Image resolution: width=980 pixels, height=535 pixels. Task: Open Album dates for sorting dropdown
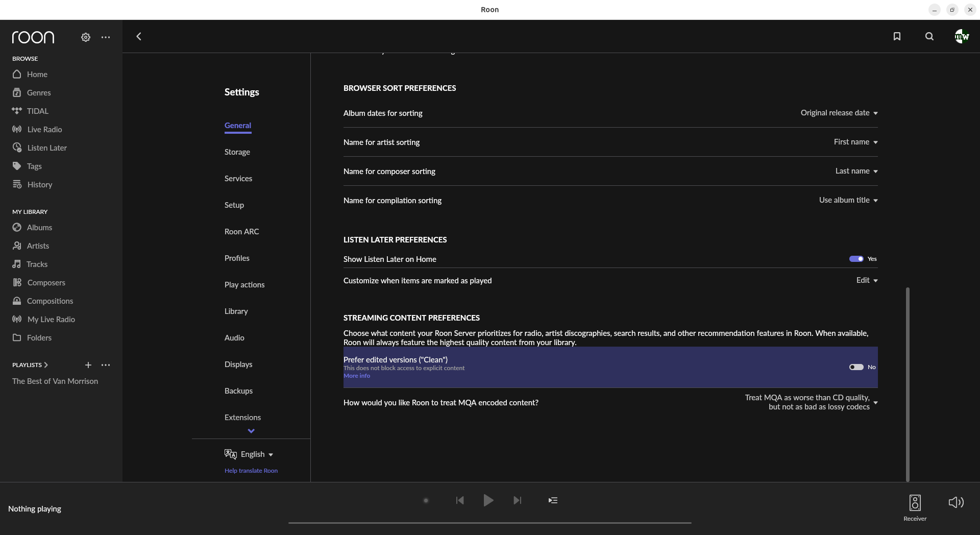point(839,113)
